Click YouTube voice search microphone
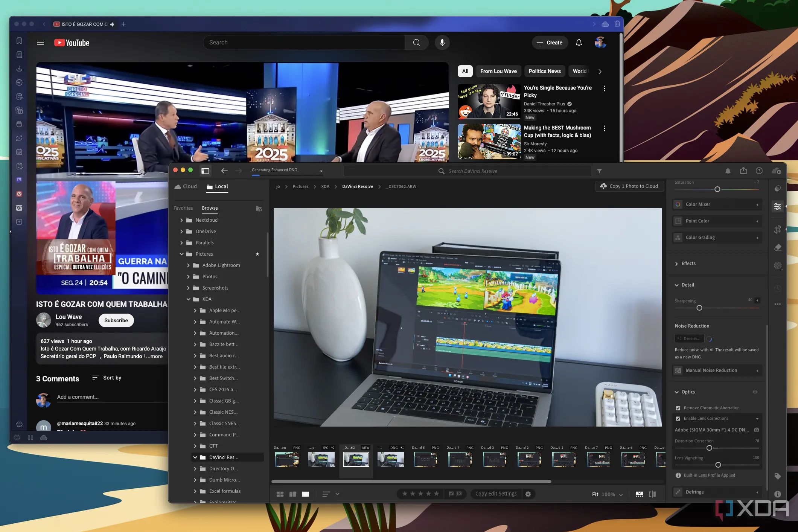 click(442, 43)
